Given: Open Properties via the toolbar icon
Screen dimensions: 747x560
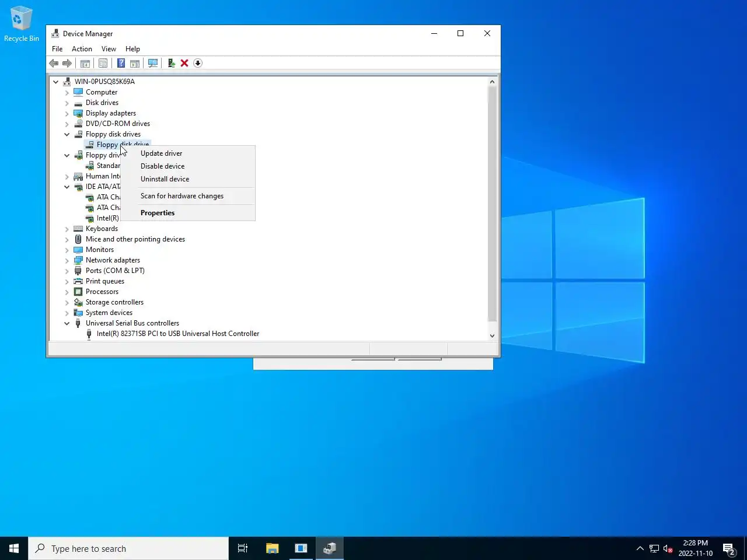Looking at the screenshot, I should (103, 63).
